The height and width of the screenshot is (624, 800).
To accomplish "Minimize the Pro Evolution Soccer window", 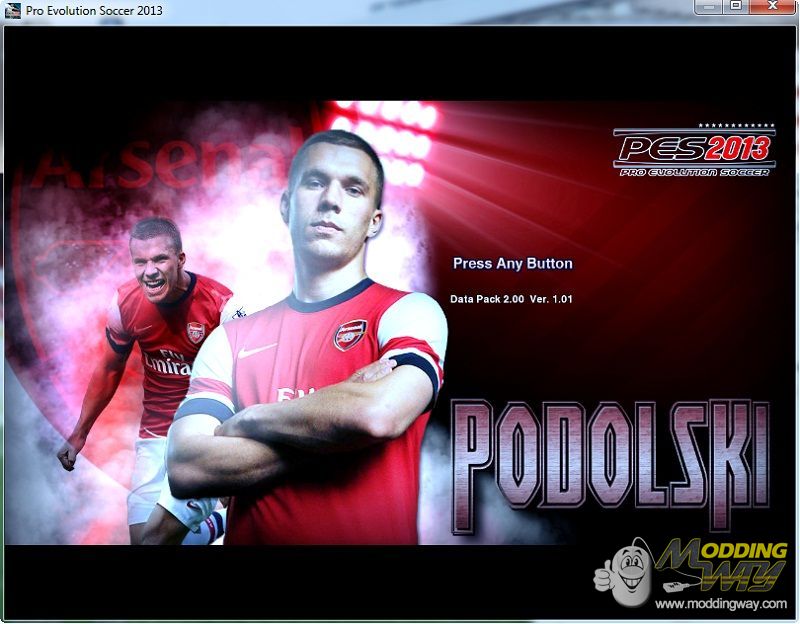I will tap(709, 7).
